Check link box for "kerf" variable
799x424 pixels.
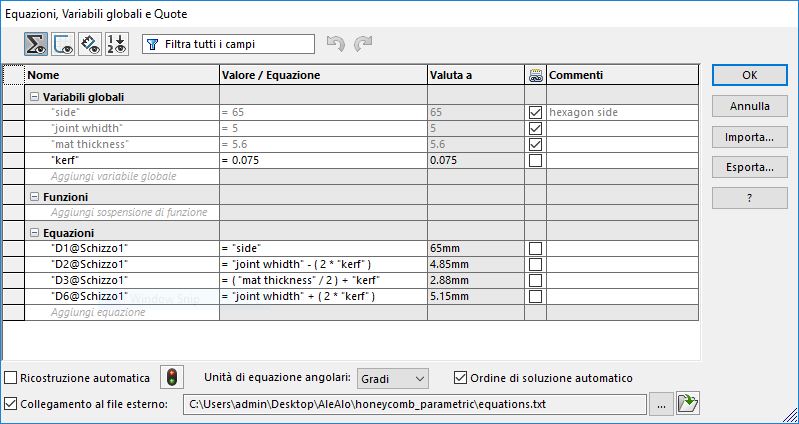(x=535, y=161)
